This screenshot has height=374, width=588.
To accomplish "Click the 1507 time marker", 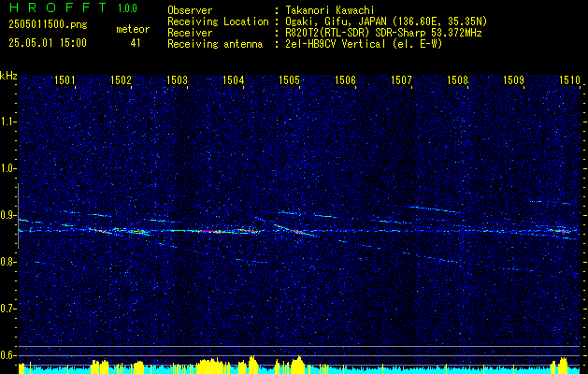I will point(402,79).
